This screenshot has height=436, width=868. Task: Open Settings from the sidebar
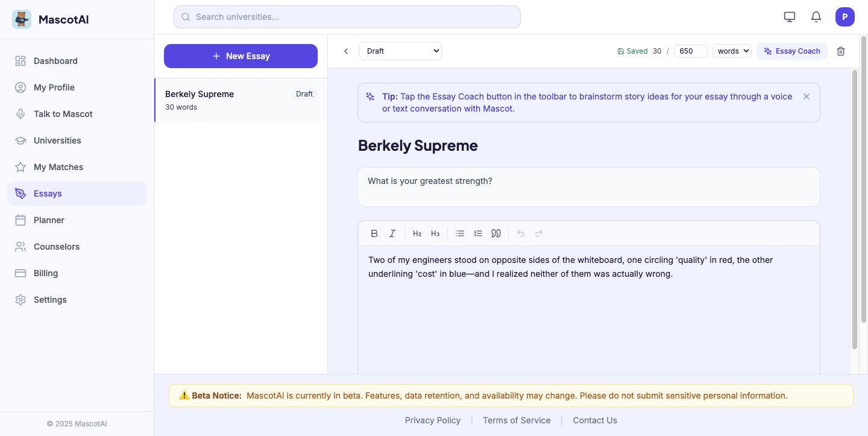(x=77, y=300)
